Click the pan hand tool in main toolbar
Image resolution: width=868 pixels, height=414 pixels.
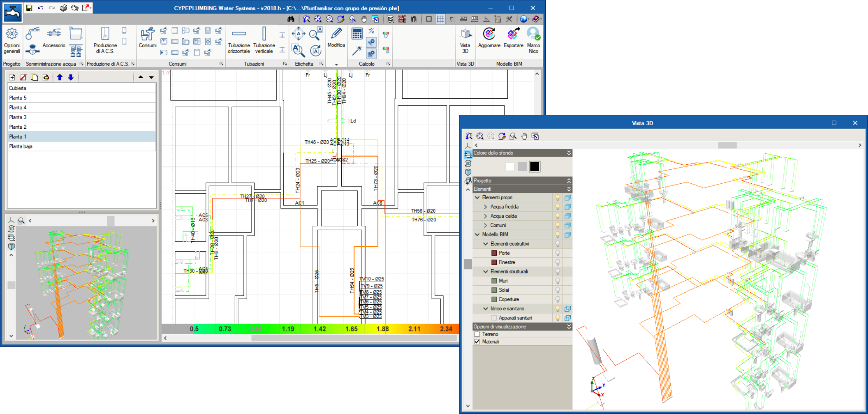[364, 19]
